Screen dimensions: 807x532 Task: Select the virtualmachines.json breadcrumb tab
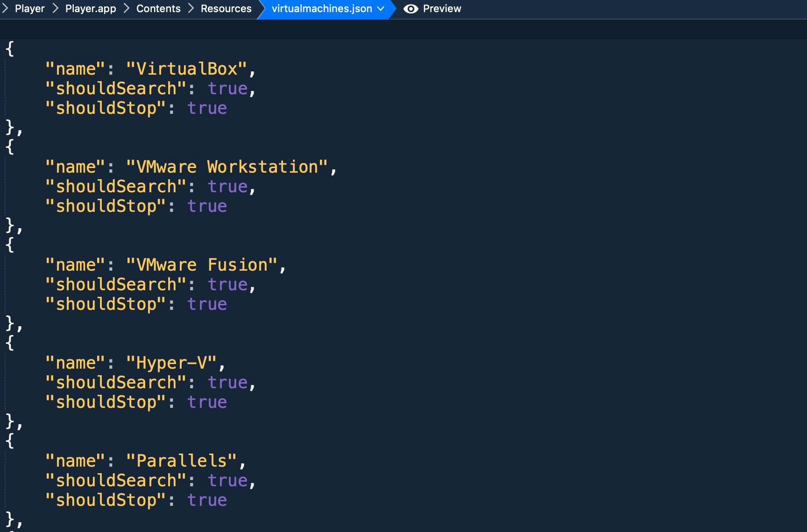(321, 9)
